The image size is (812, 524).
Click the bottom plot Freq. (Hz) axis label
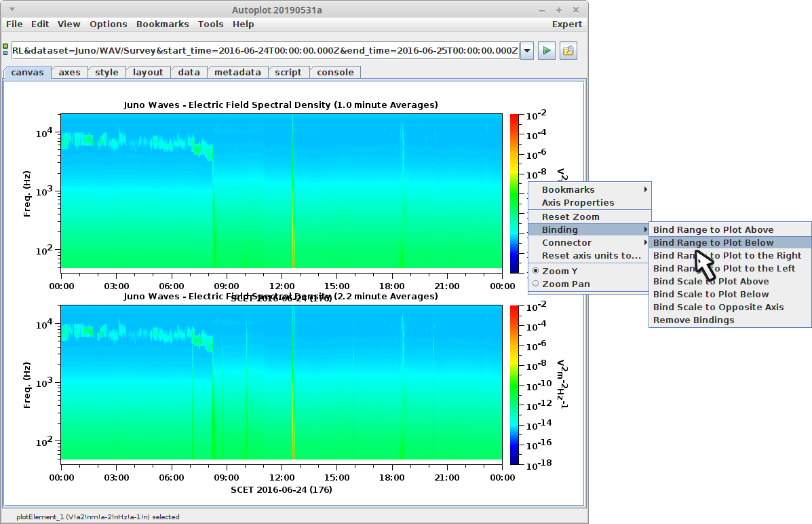[27, 385]
